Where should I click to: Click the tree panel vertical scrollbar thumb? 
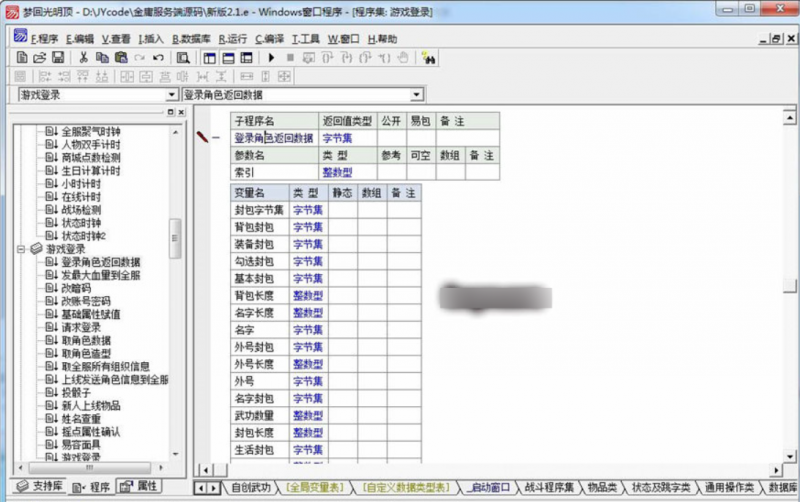coord(175,238)
